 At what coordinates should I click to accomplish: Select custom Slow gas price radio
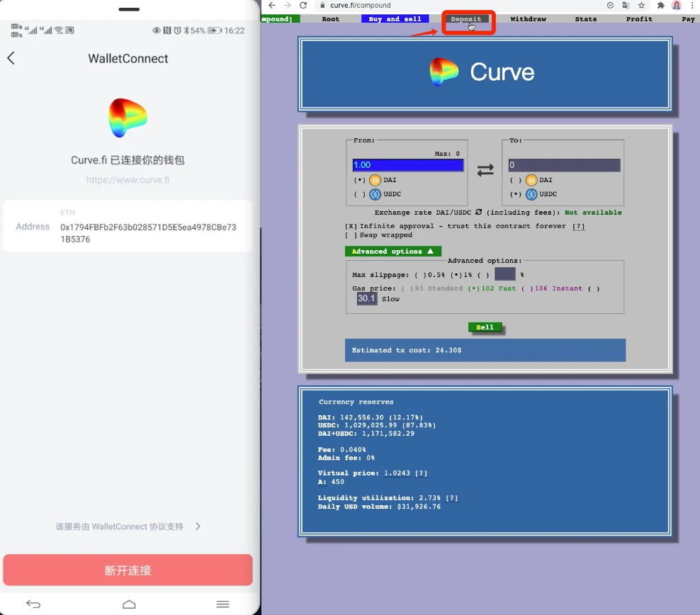(594, 289)
